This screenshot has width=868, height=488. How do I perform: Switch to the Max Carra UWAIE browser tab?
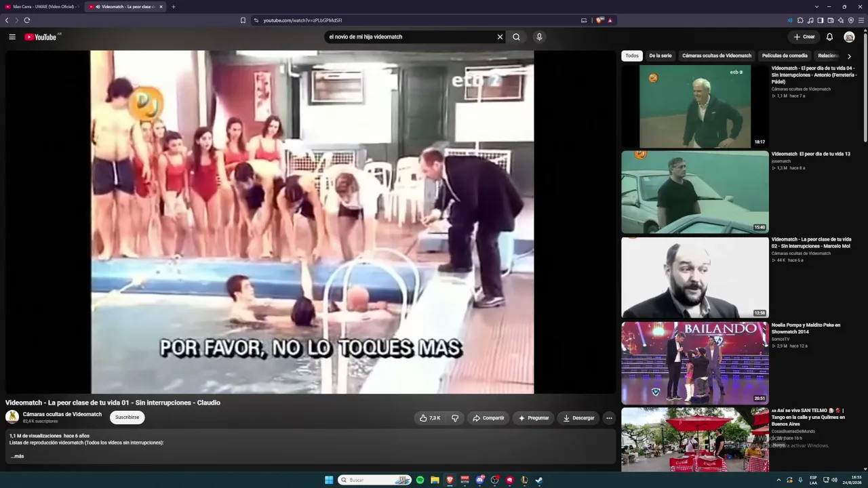point(42,7)
